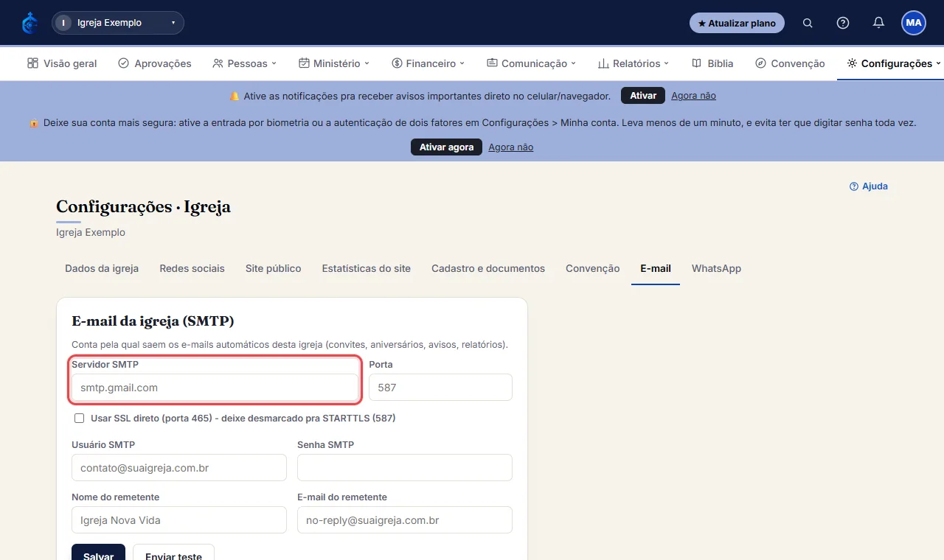944x560 pixels.
Task: Expand the Financeiro menu
Action: [x=428, y=63]
